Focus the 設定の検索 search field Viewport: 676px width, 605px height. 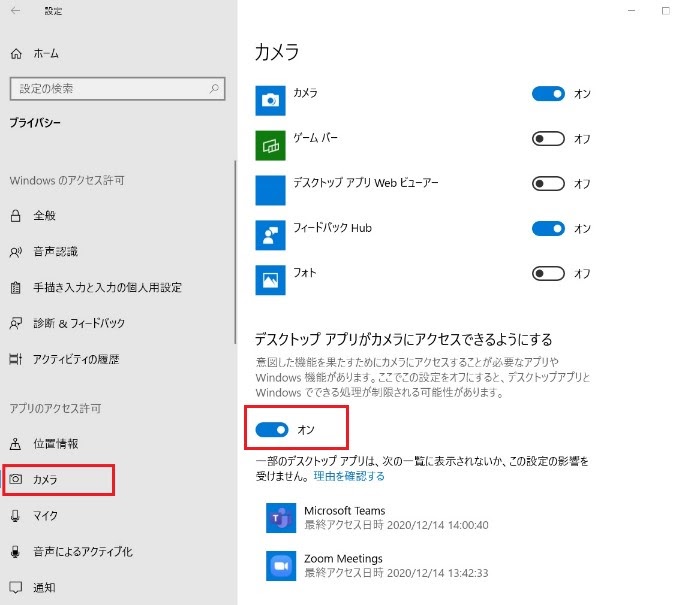[x=117, y=89]
